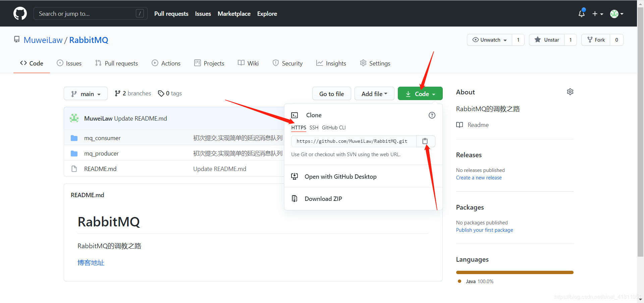Viewport: 644px width, 303px height.
Task: Toggle watching via Unwatch button
Action: pyautogui.click(x=489, y=40)
